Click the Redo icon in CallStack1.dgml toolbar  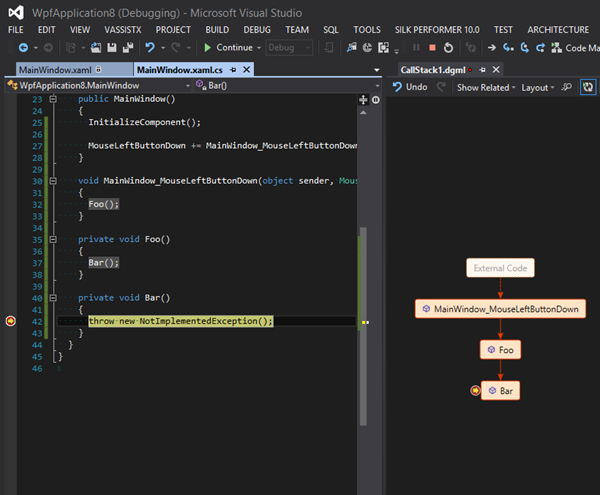(x=441, y=87)
